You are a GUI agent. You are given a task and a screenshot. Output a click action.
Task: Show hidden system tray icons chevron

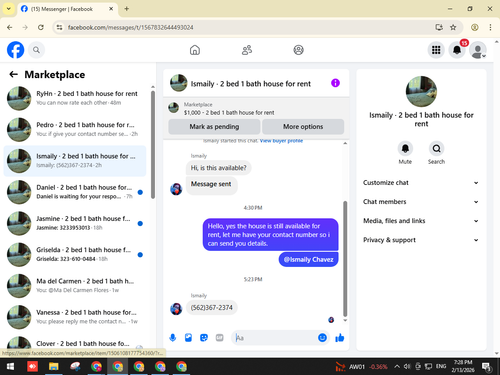[397, 367]
